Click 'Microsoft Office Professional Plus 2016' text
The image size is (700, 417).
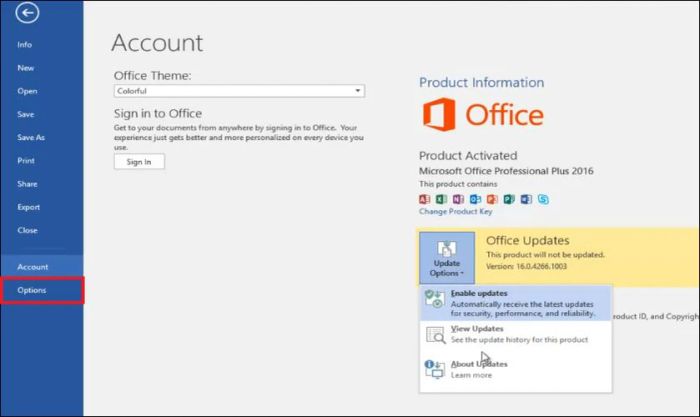tap(506, 171)
